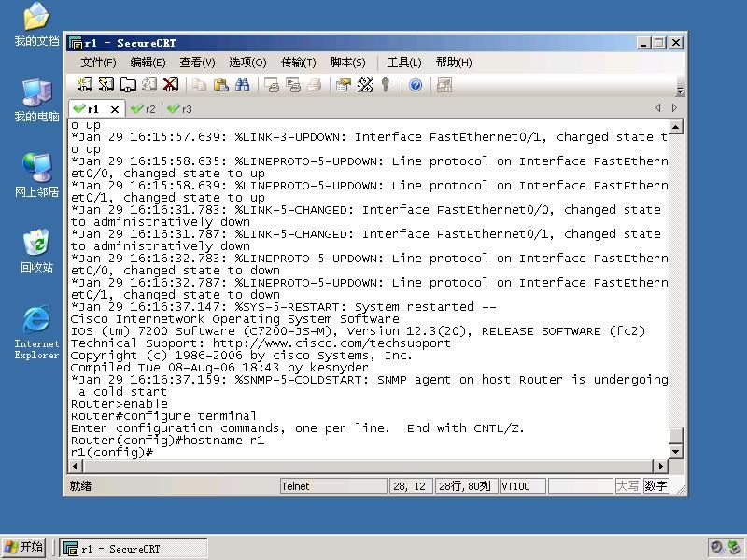Click the VT100 status bar field
747x560 pixels.
(523, 486)
